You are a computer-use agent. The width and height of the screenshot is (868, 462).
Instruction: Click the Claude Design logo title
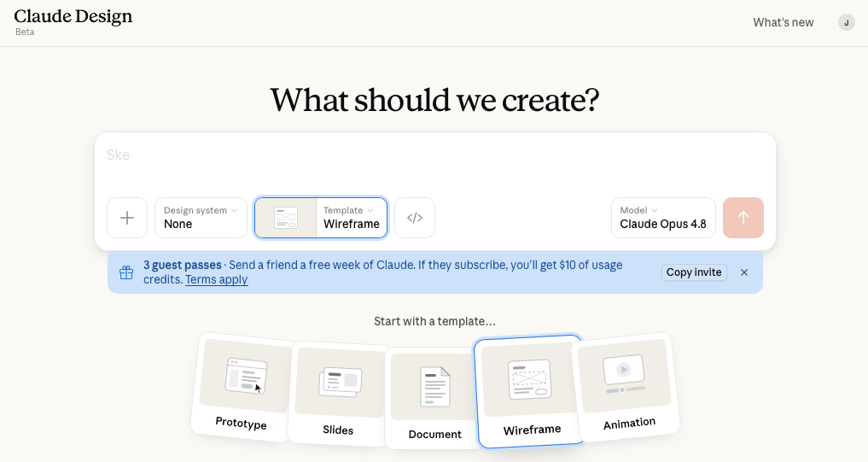coord(73,16)
